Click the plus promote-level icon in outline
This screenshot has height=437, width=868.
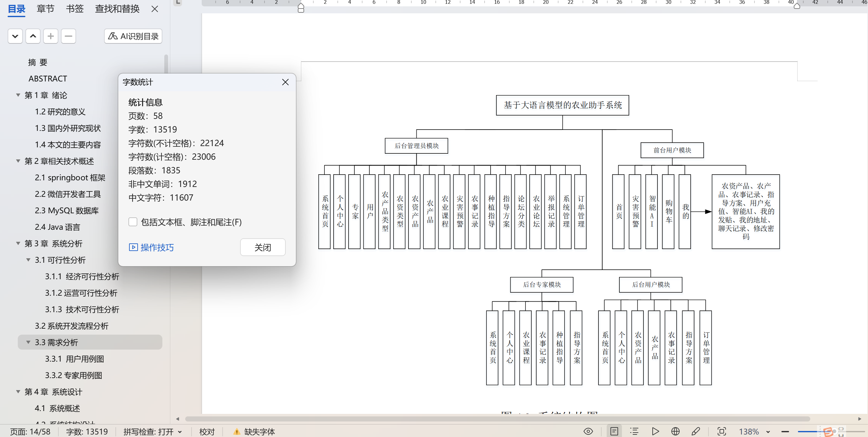50,36
